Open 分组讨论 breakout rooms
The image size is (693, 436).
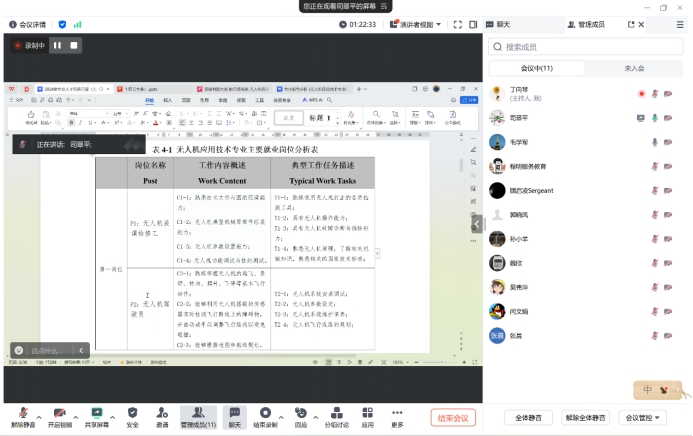click(337, 412)
